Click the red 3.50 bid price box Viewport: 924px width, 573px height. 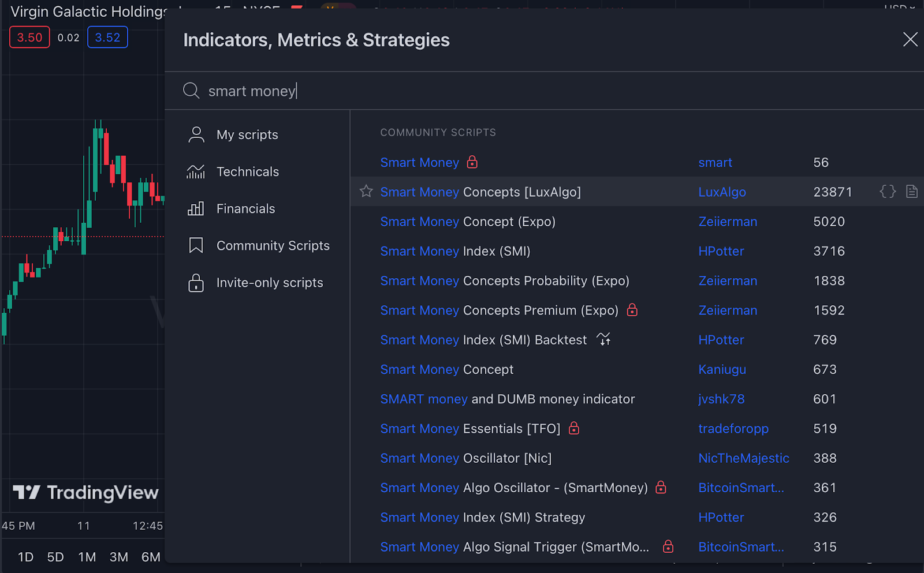(29, 36)
